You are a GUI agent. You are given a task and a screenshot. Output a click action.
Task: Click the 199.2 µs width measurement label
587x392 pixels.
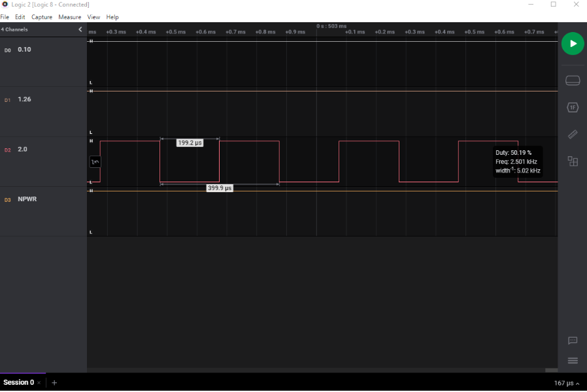(x=190, y=143)
